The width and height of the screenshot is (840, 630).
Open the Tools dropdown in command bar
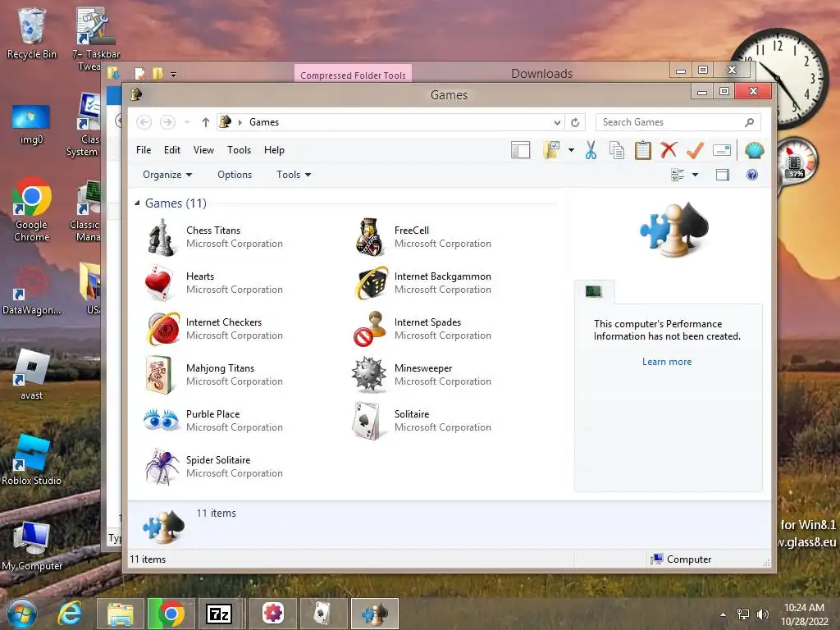[x=294, y=175]
